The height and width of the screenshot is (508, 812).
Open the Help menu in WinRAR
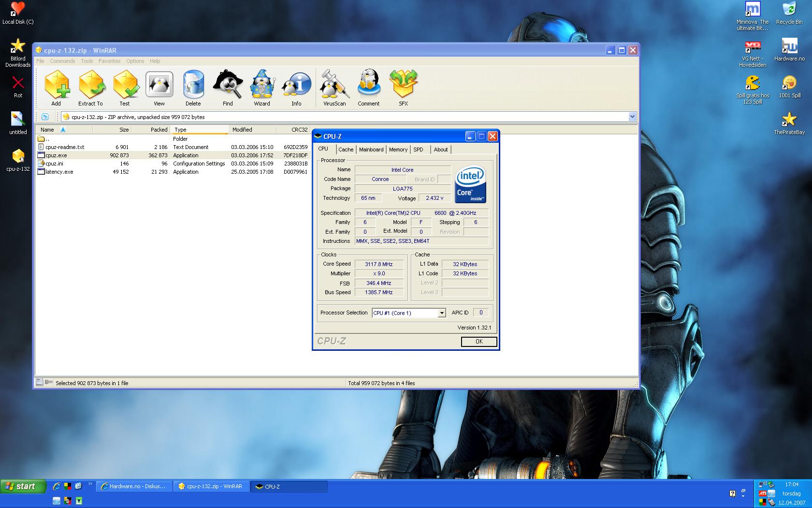click(155, 61)
